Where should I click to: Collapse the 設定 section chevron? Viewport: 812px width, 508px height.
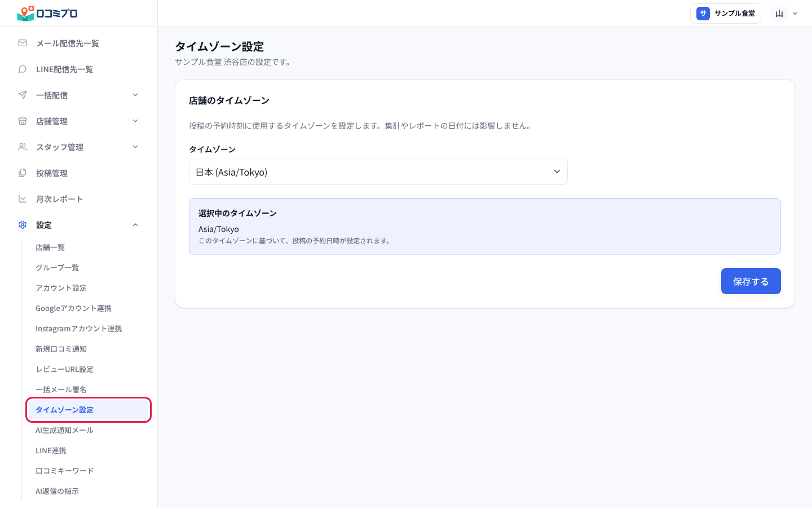[x=135, y=225]
